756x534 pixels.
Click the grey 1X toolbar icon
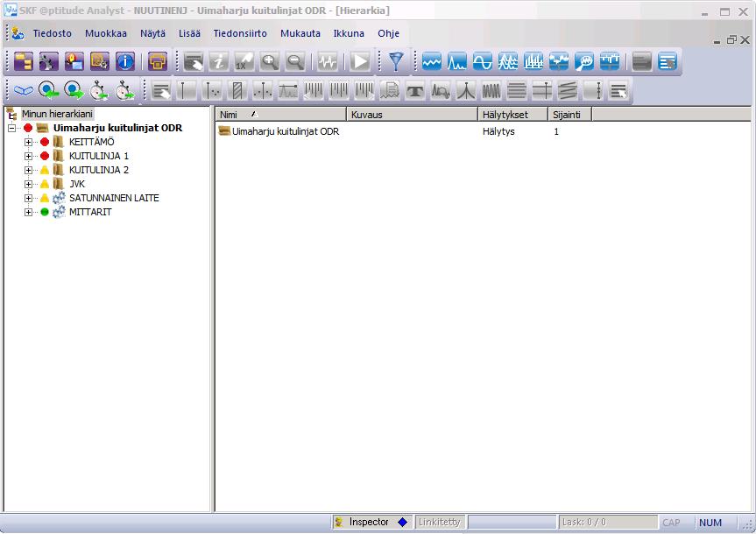point(244,61)
